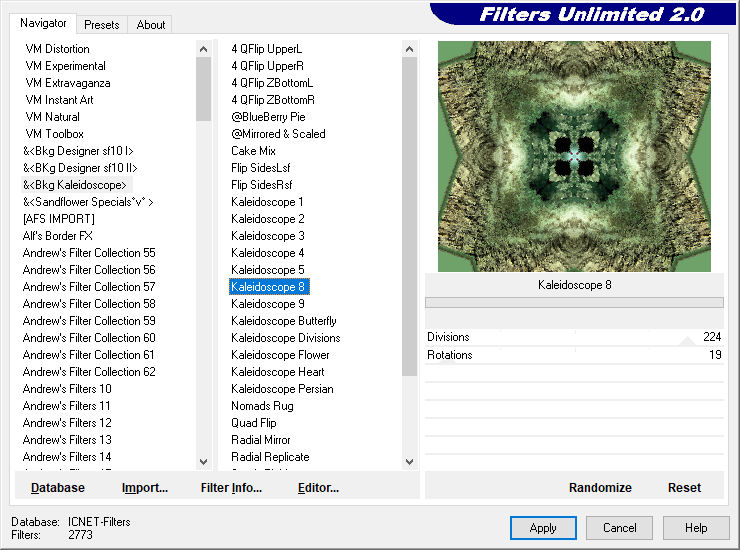Choose the 4 QFlip ZBottomL filter

point(272,83)
